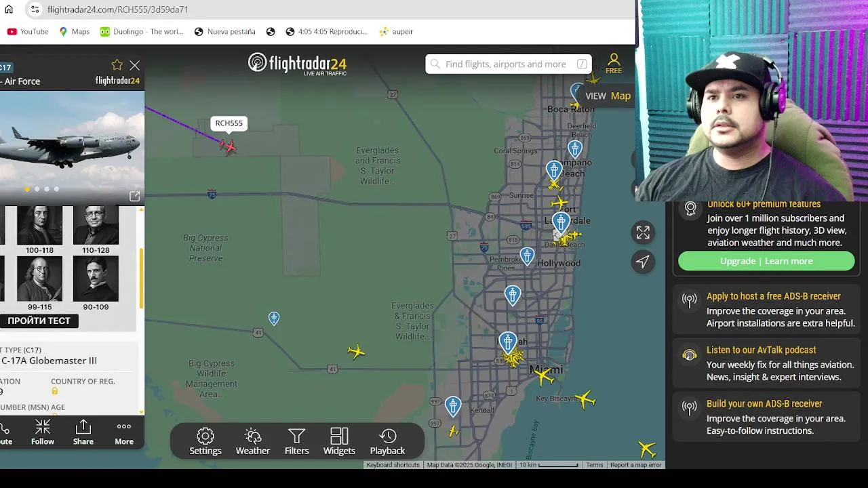Center map on my location arrow

(x=643, y=262)
